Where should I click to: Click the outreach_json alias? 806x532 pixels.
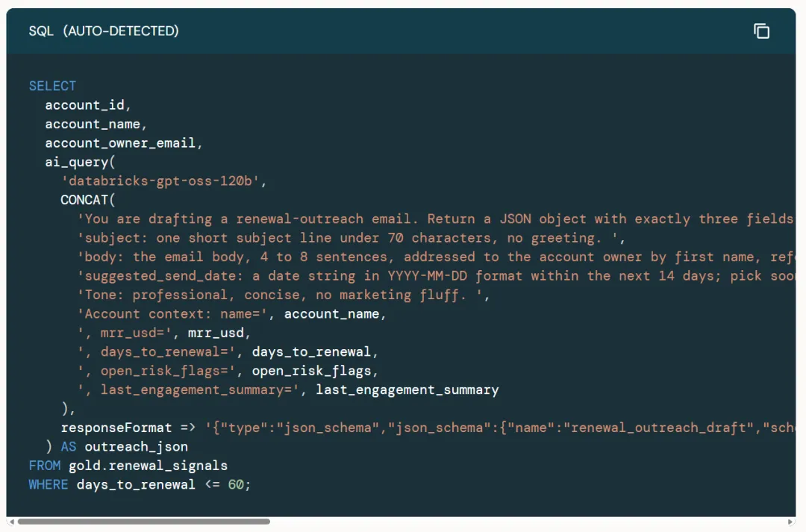[x=137, y=447]
